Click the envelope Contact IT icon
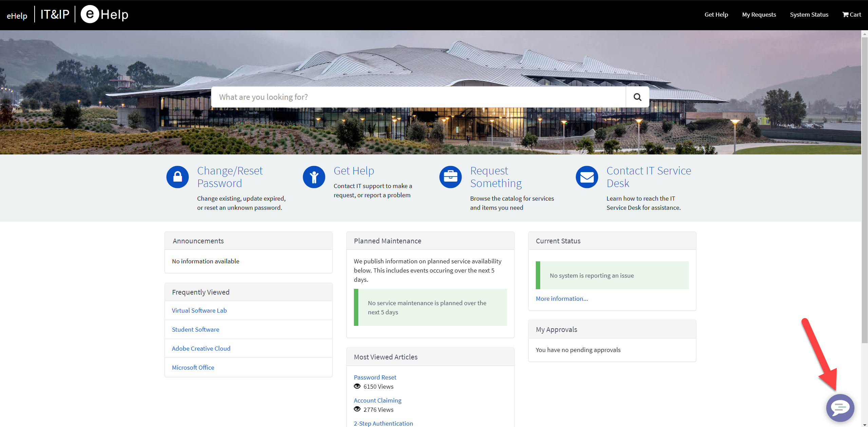The image size is (868, 427). coord(587,177)
